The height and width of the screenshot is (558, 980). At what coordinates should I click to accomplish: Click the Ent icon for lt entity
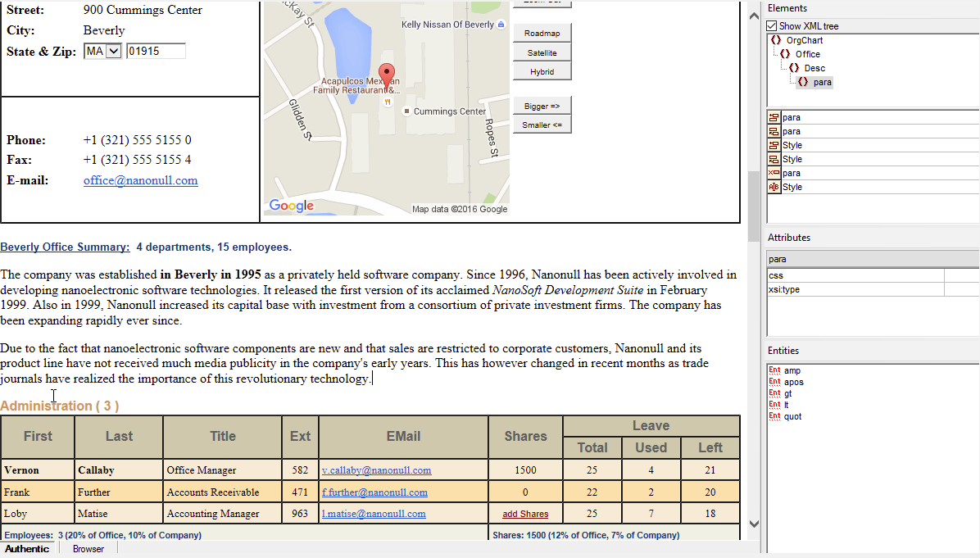click(774, 405)
